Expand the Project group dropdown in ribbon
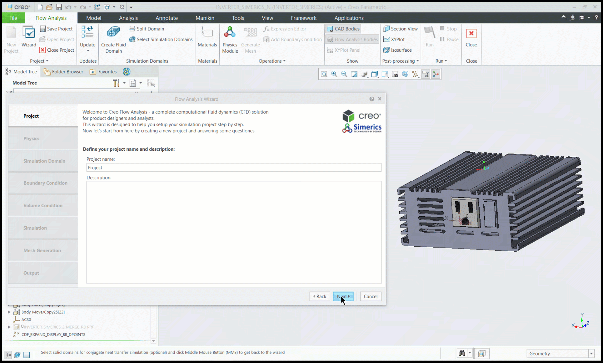Viewport: 603px width, 363px height. [x=39, y=61]
